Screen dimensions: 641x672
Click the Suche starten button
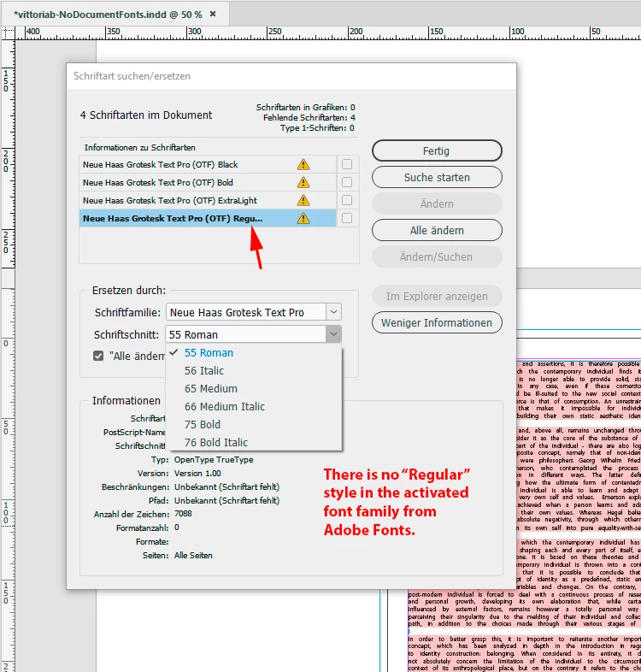[x=437, y=178]
